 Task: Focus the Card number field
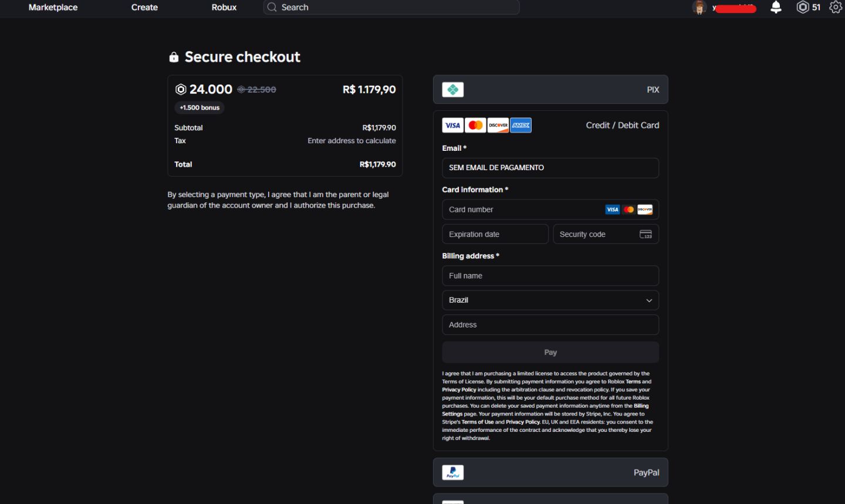point(550,209)
